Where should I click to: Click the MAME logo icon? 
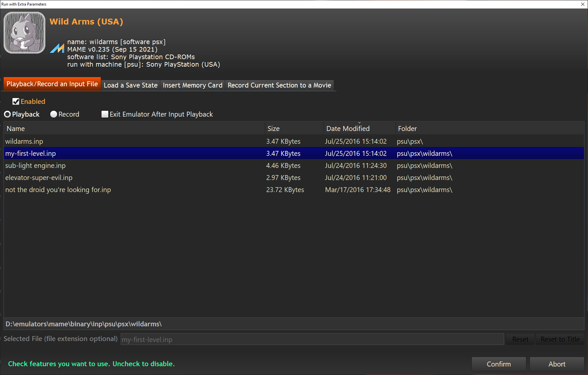pyautogui.click(x=57, y=48)
